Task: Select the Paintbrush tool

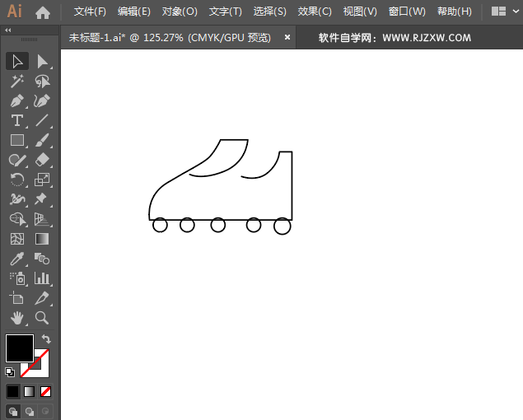Action: pos(42,140)
